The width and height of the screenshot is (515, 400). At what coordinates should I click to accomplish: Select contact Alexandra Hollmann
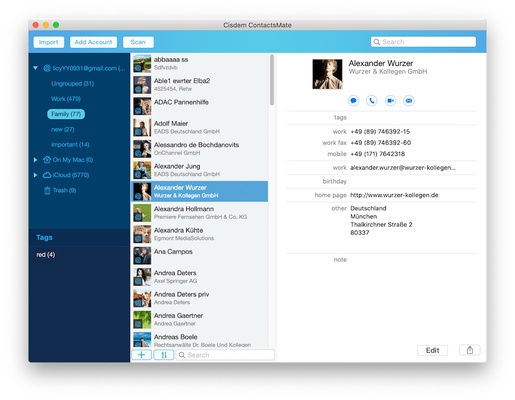tap(199, 213)
